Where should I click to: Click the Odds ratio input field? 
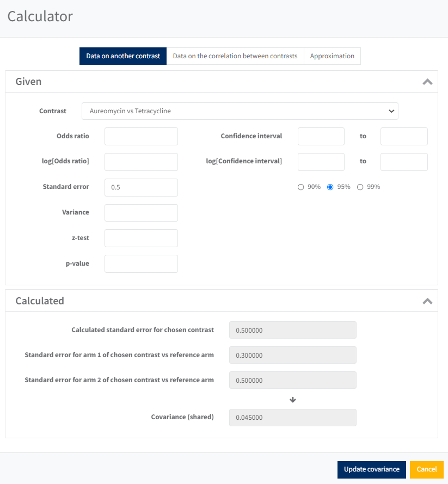pos(141,136)
